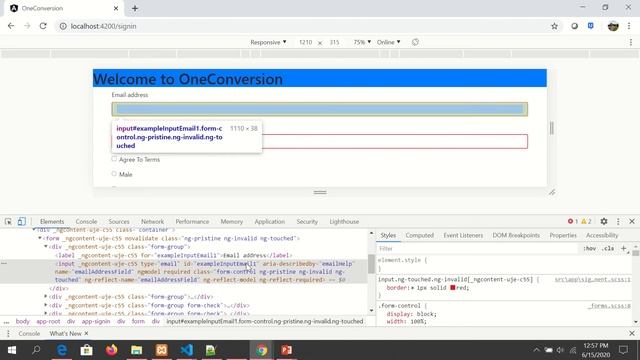Open the Online throttling dropdown

pos(388,42)
